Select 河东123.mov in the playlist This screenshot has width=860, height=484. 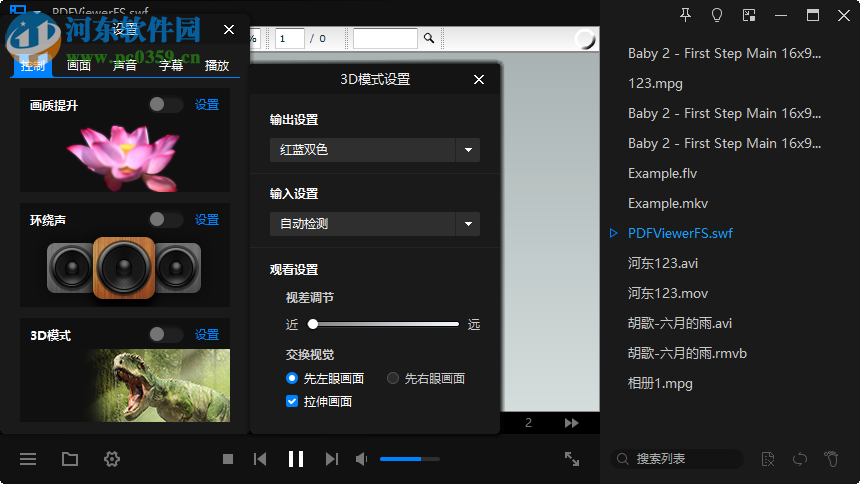pos(668,294)
